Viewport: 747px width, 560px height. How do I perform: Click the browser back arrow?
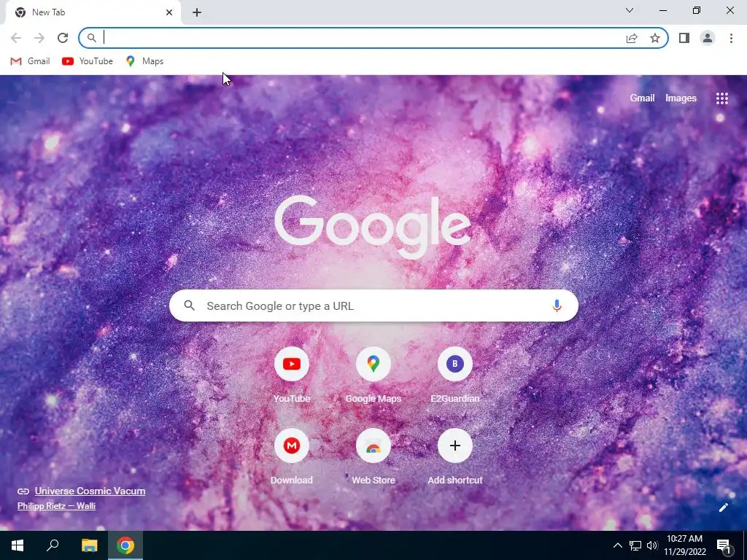point(16,38)
